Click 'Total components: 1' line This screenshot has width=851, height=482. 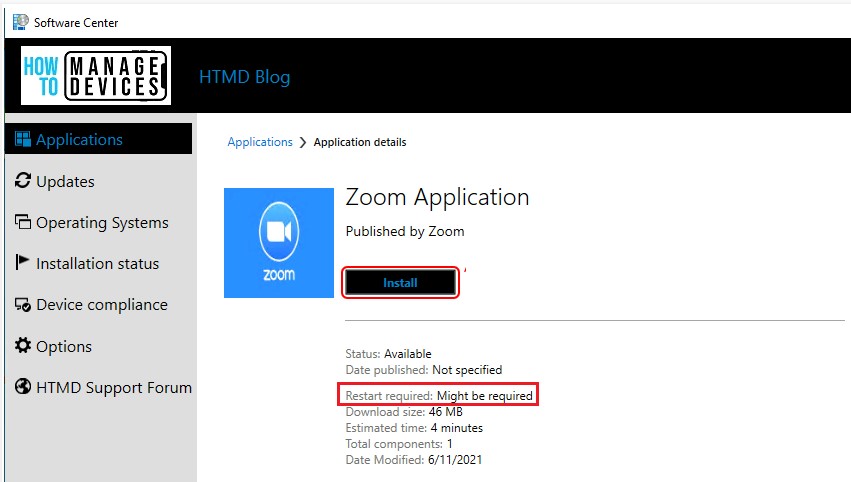(399, 443)
